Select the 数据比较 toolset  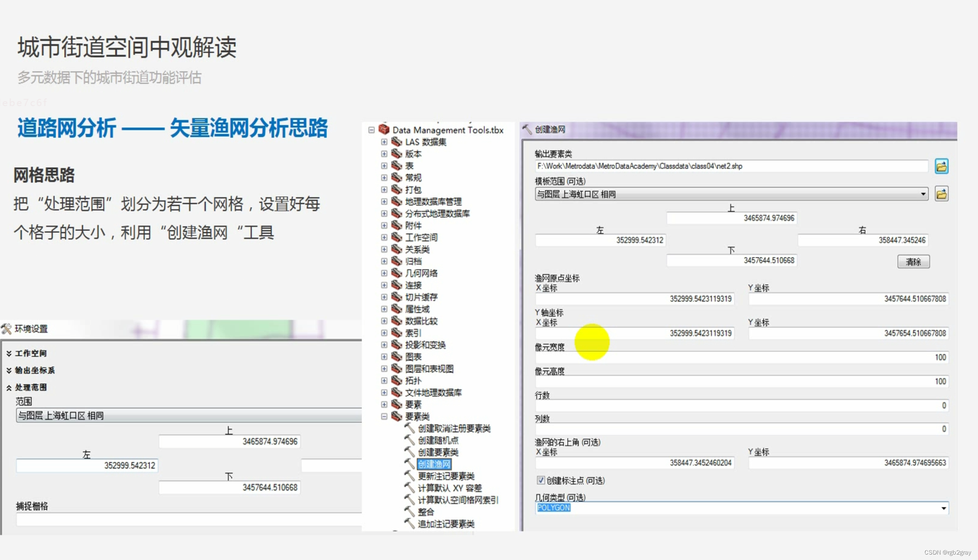coord(421,321)
